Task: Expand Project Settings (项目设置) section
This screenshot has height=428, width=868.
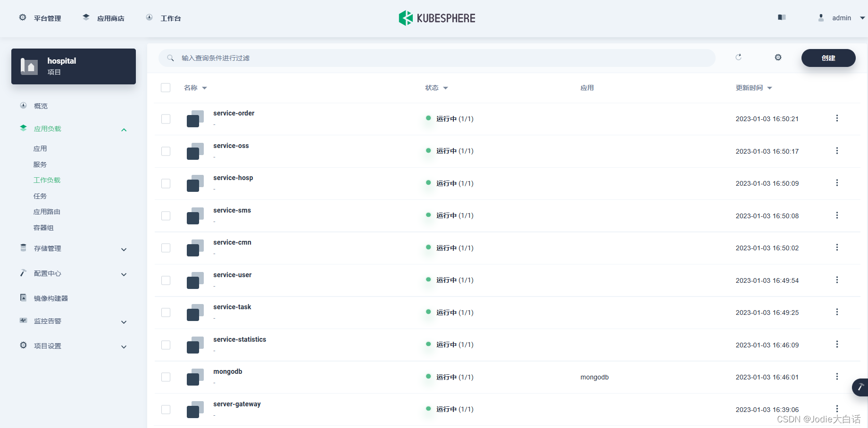Action: (x=124, y=346)
